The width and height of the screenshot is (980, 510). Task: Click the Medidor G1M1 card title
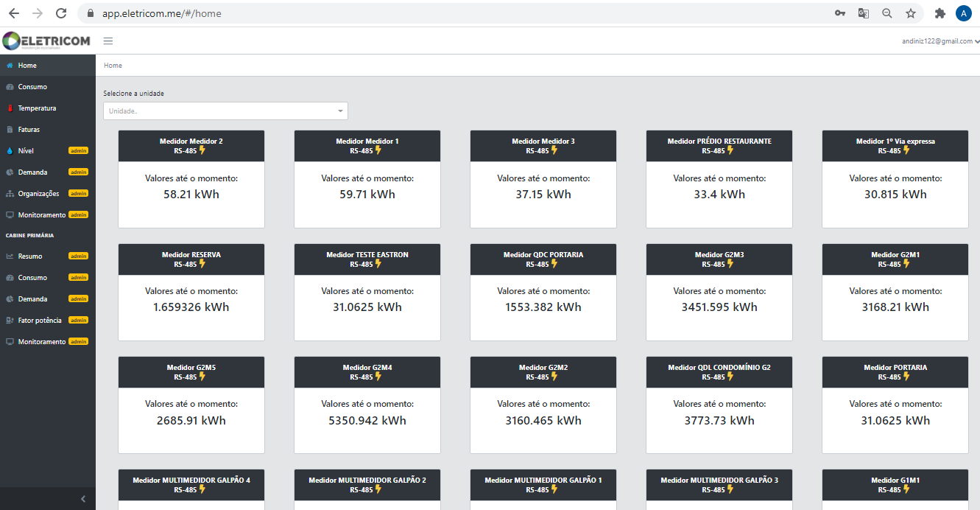point(895,480)
